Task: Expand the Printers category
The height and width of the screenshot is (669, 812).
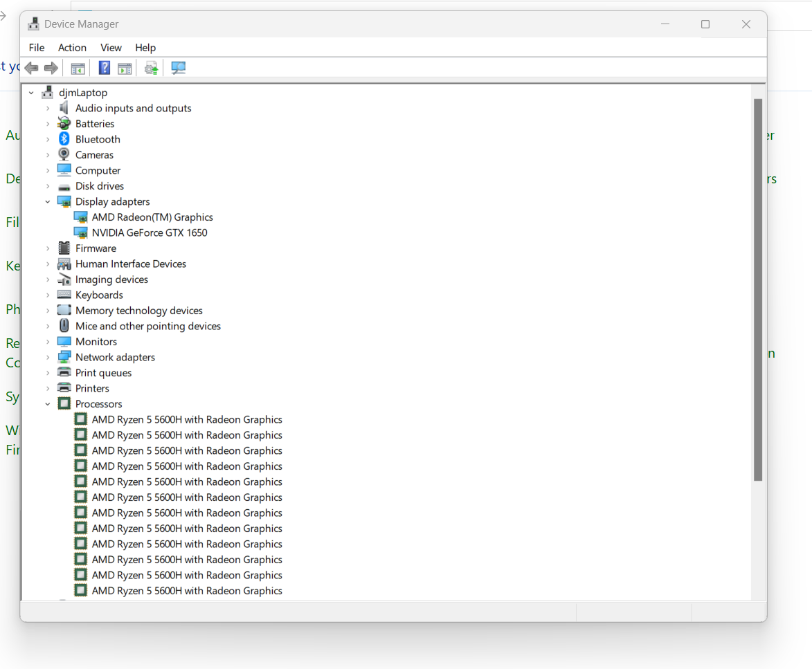Action: (x=48, y=388)
